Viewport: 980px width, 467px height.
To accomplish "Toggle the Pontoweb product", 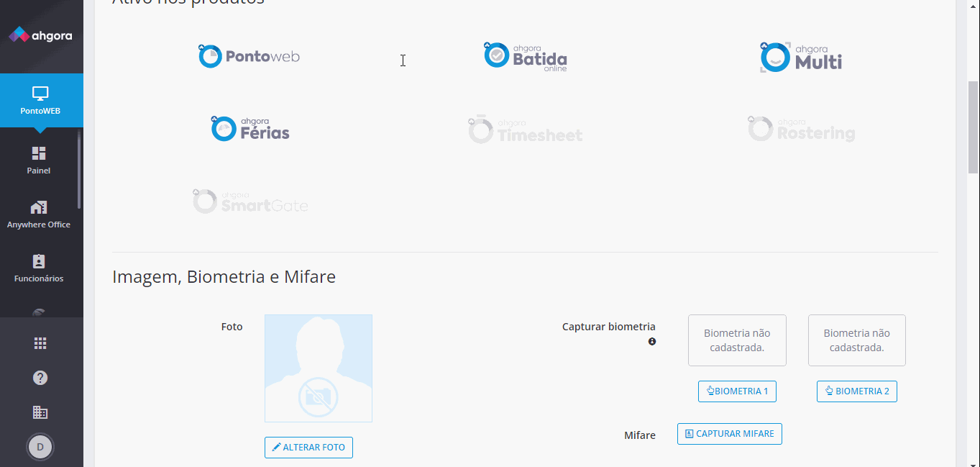I will click(x=249, y=56).
